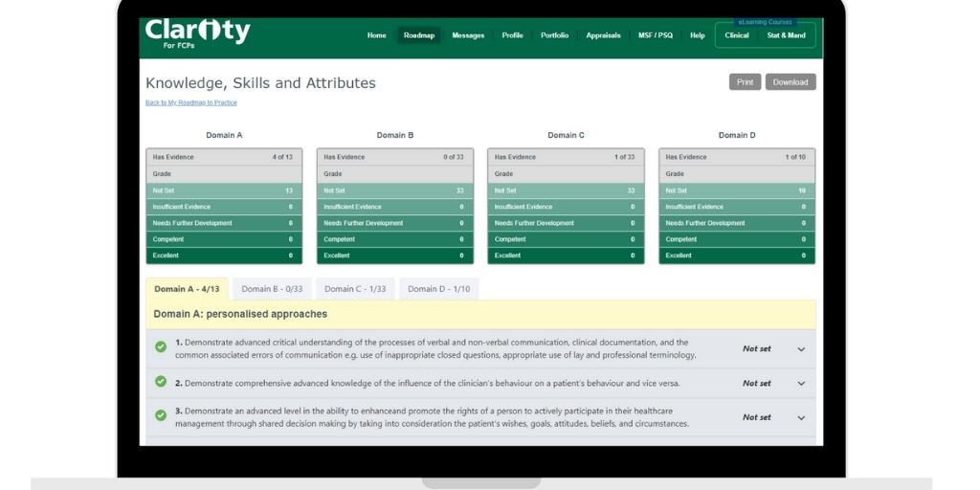
Task: Expand item 3 with the chevron arrow
Action: (x=801, y=418)
